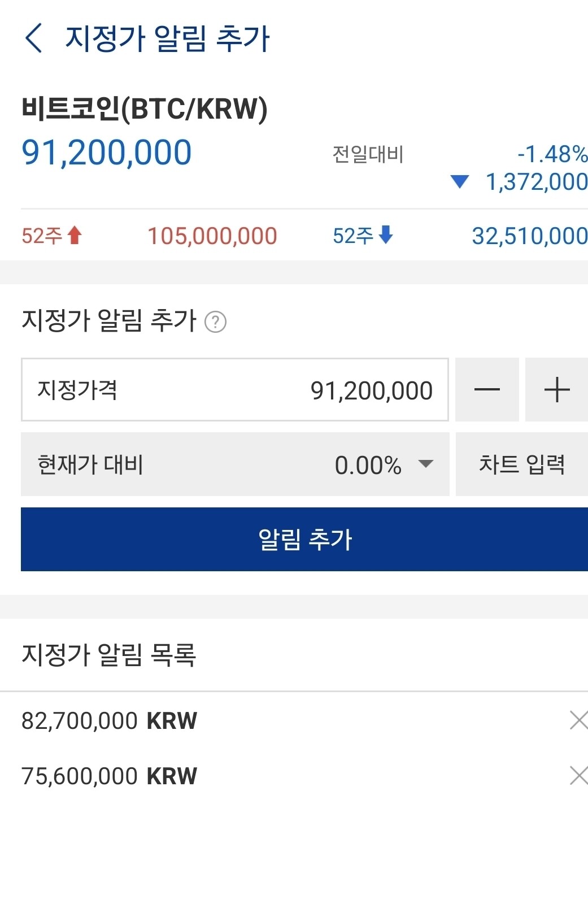Click the 차트 입력 button

click(521, 464)
